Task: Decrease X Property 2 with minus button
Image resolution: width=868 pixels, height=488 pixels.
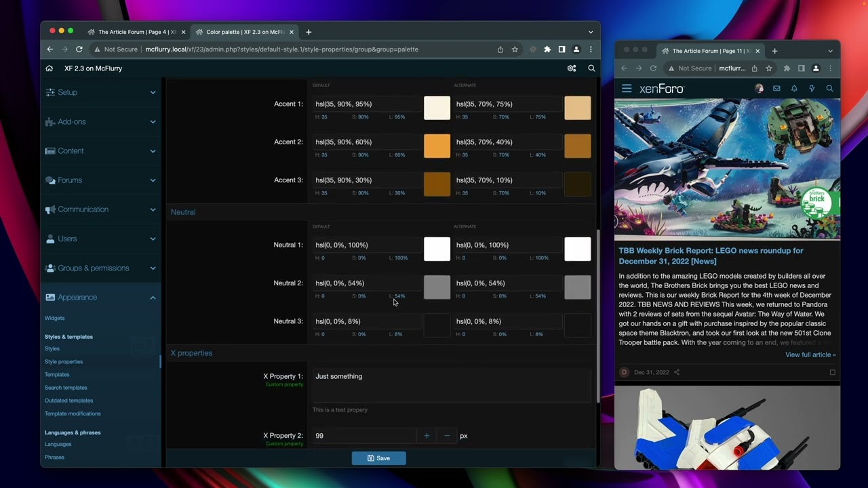Action: coord(446,436)
